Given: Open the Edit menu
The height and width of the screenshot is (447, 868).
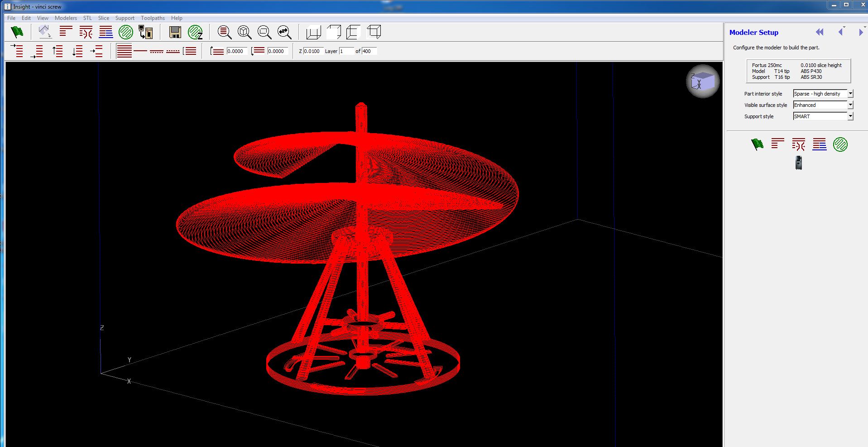Looking at the screenshot, I should point(26,18).
